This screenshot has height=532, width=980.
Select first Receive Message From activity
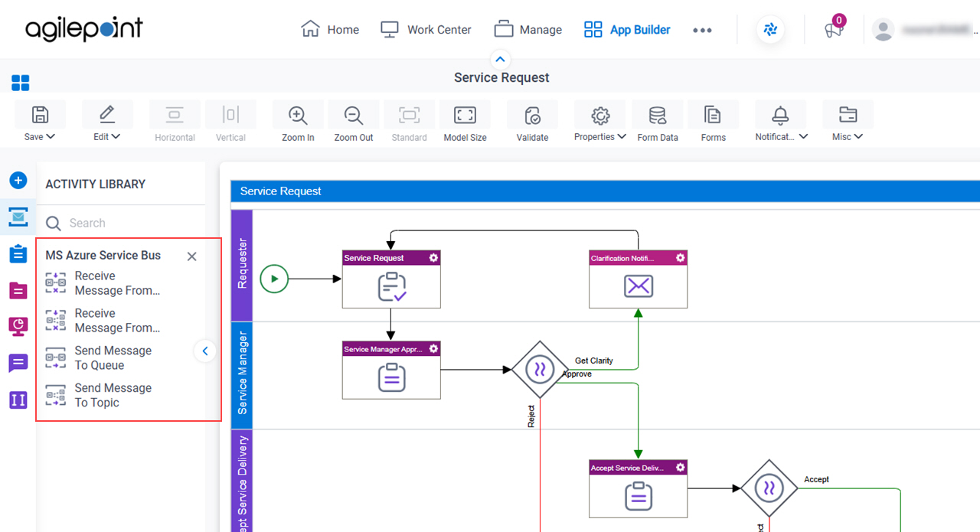pos(103,283)
